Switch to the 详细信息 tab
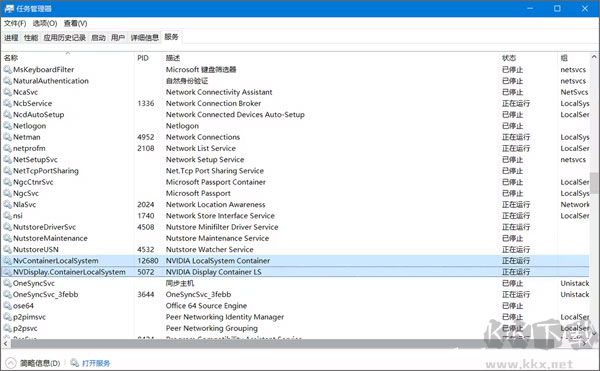 [145, 37]
